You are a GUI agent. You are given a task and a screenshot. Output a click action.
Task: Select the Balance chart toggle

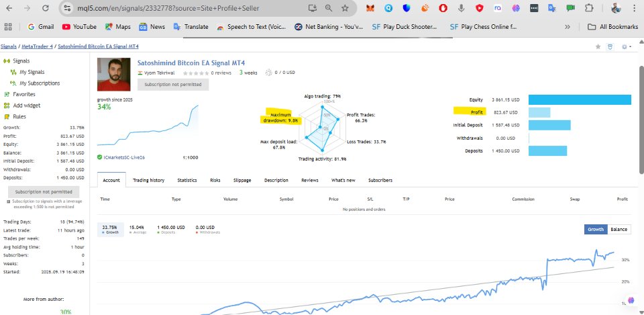pyautogui.click(x=619, y=230)
